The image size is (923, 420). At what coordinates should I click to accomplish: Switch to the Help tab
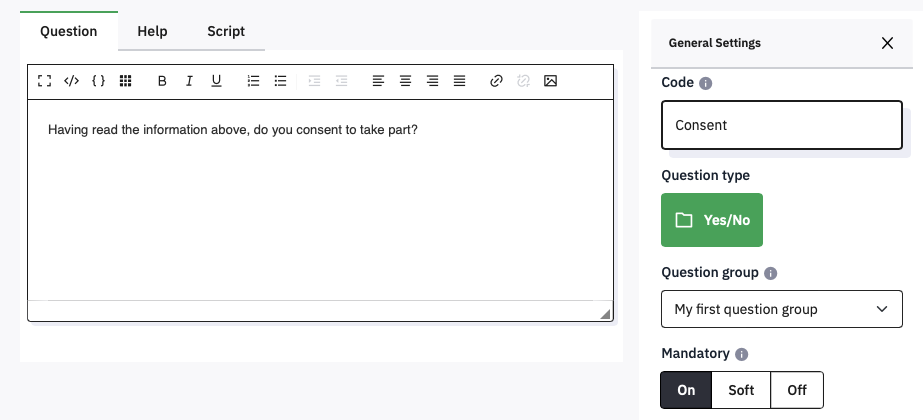152,31
